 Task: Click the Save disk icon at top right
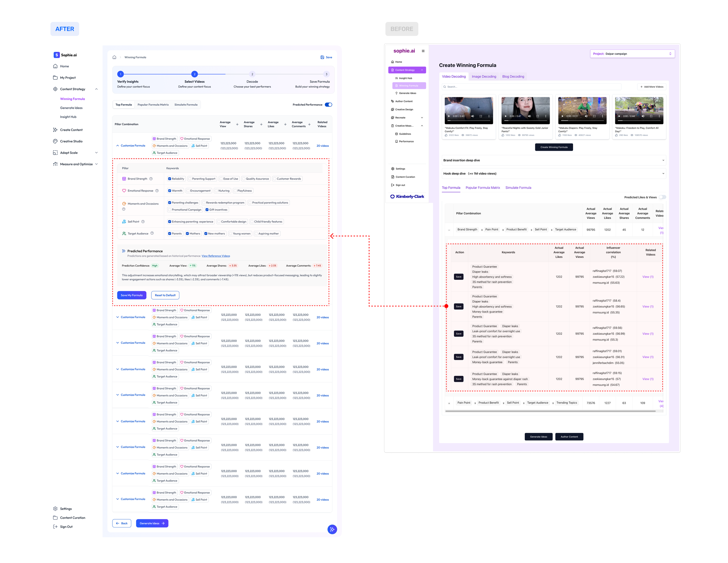pos(322,57)
